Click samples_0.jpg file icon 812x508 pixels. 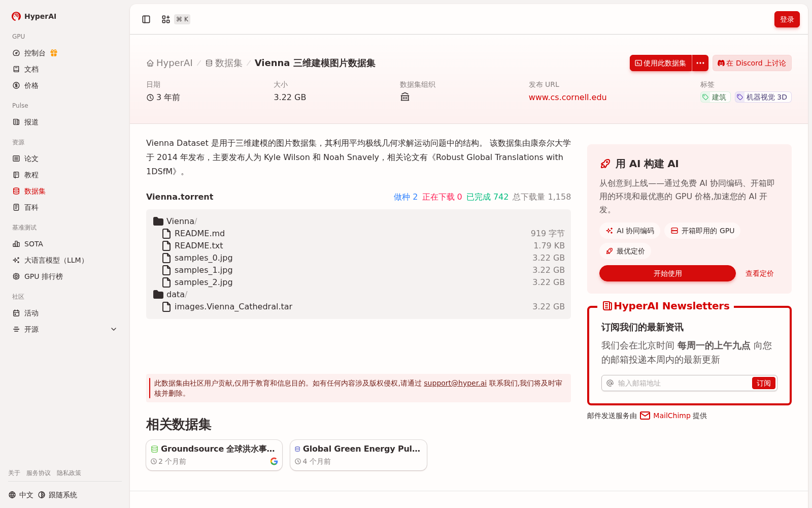[x=166, y=258]
